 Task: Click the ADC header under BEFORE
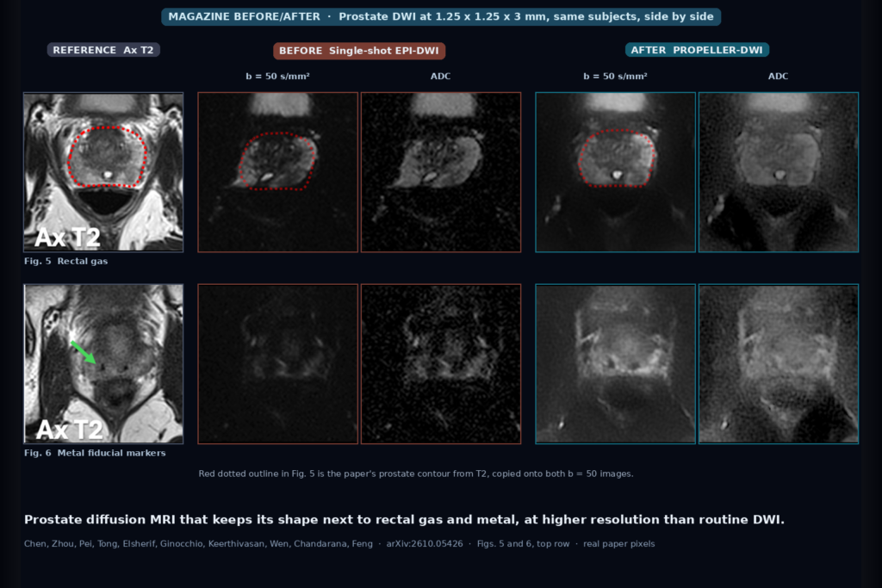[440, 77]
